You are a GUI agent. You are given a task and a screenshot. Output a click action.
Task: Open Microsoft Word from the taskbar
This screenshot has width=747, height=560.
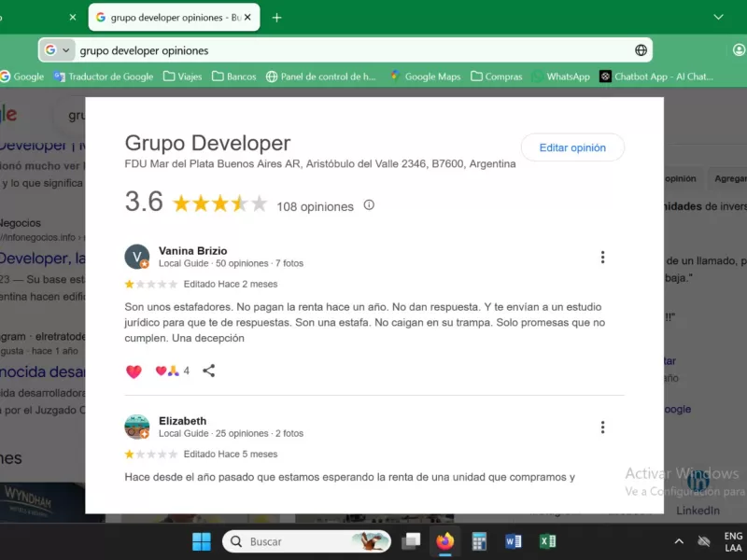pyautogui.click(x=513, y=541)
